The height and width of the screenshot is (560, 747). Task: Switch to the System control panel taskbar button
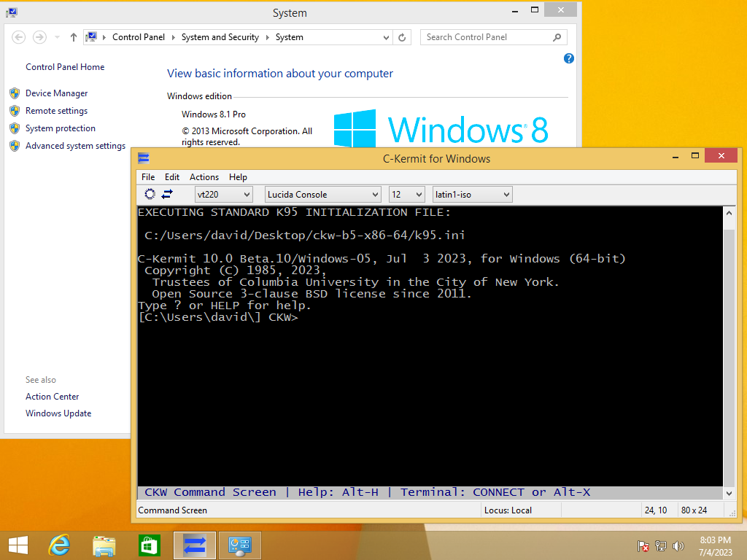(x=239, y=545)
